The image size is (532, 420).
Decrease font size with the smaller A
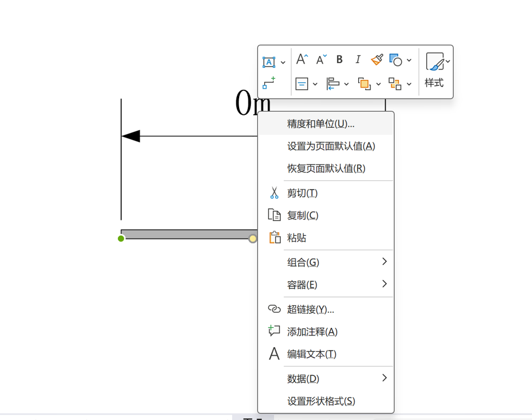coord(321,60)
